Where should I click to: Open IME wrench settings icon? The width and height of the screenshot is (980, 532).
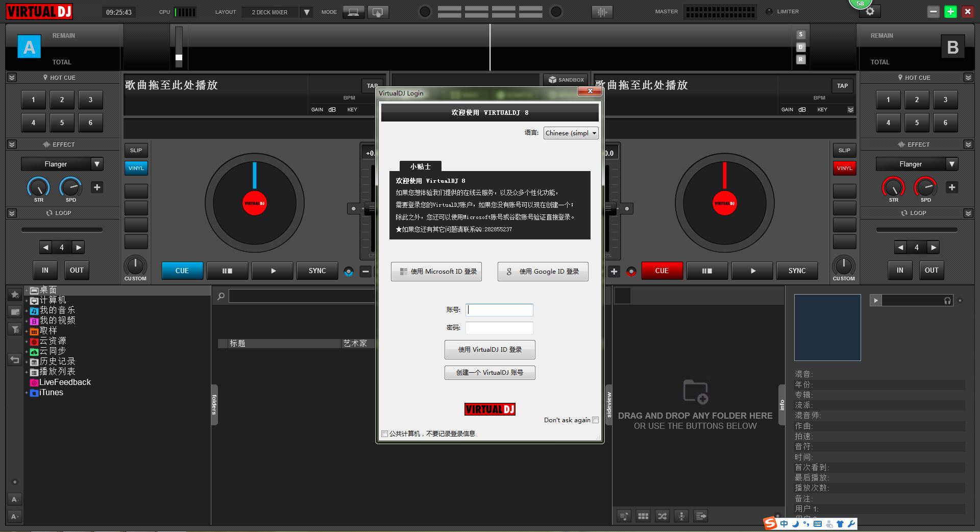[851, 524]
